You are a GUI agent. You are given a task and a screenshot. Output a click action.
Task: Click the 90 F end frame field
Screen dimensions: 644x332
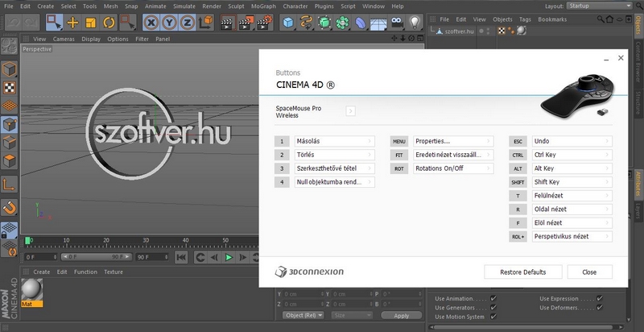(x=152, y=257)
